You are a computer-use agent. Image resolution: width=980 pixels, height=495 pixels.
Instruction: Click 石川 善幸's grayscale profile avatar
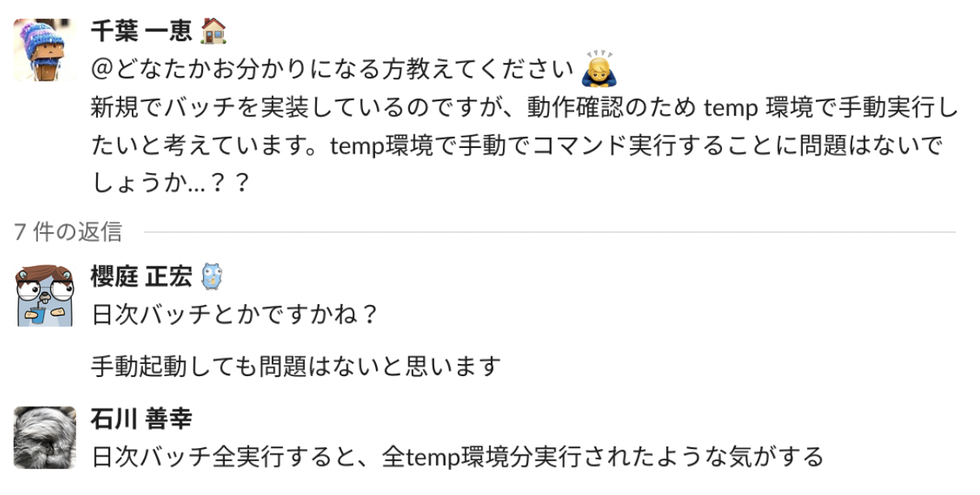pyautogui.click(x=45, y=438)
